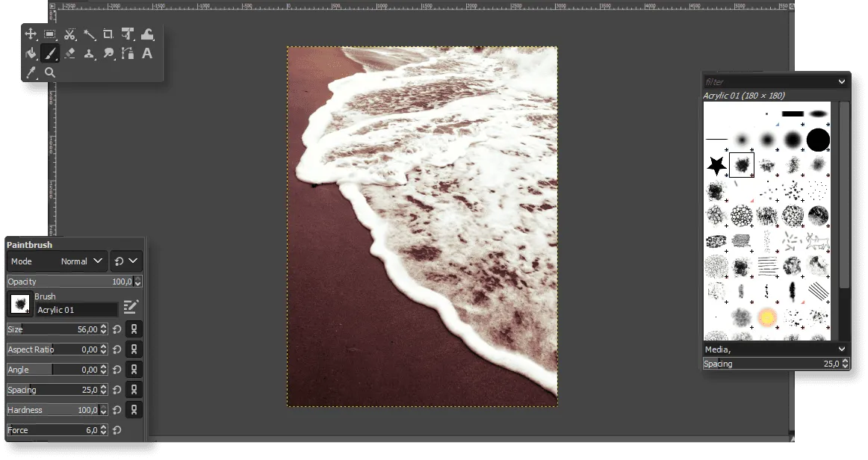This screenshot has width=868, height=460.
Task: Toggle link Size to brush default
Action: coord(134,329)
